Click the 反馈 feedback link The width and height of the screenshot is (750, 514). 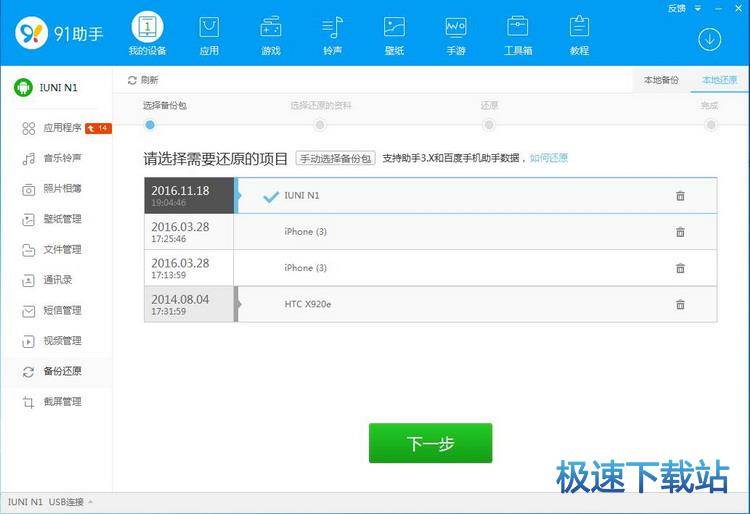(676, 8)
